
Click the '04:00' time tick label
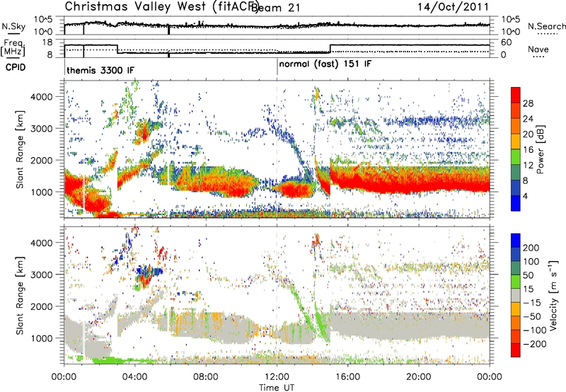pos(134,377)
